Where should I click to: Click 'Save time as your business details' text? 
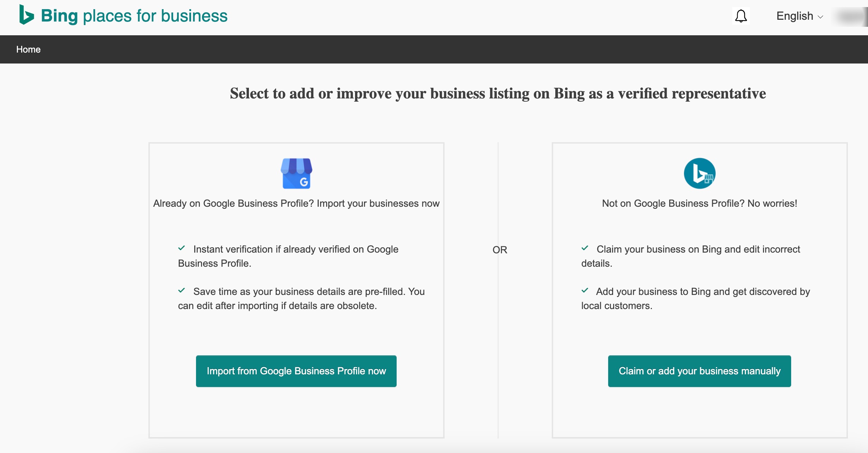[301, 299]
